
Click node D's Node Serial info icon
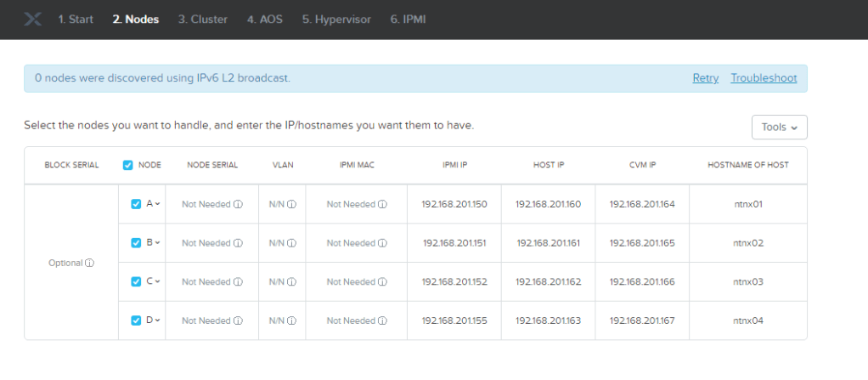[239, 321]
